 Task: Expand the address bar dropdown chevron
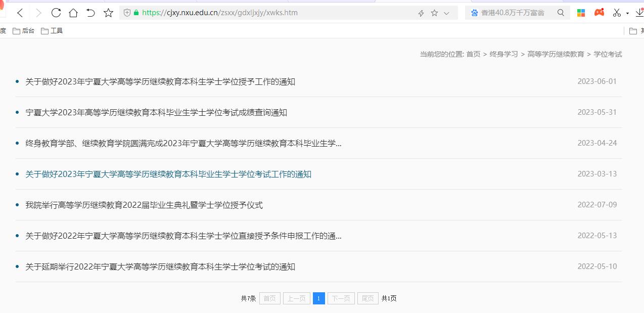pos(446,13)
